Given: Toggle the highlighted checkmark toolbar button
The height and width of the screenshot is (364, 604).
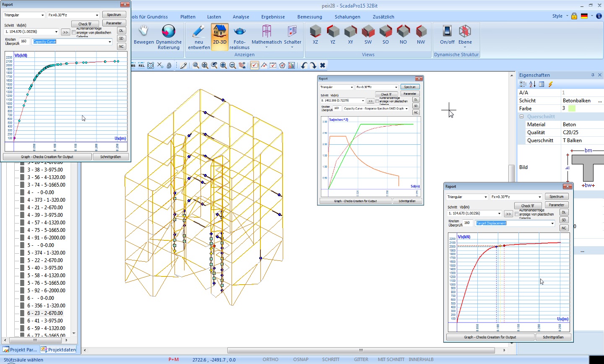Looking at the screenshot, I should (x=255, y=65).
